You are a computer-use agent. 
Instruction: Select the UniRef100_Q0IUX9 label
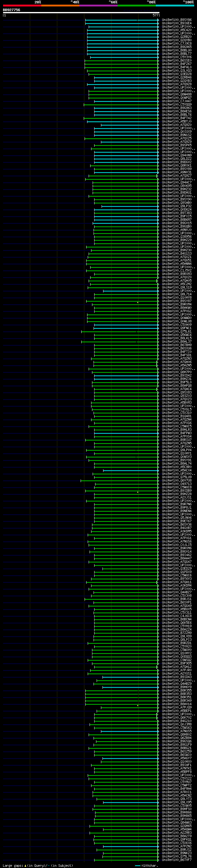[x=177, y=131]
